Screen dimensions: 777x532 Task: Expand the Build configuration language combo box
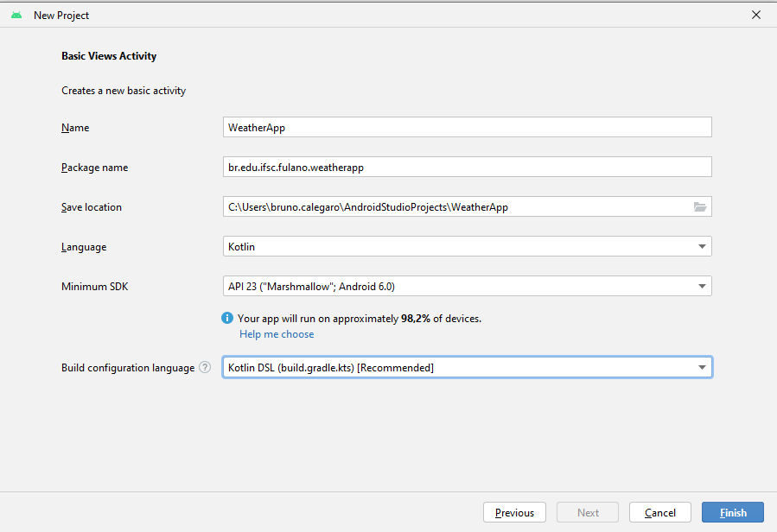(x=701, y=368)
